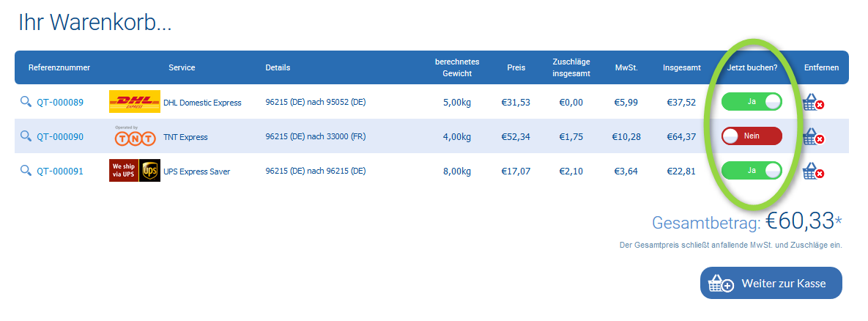Click the We ship via UPS logo
The height and width of the screenshot is (321, 868).
tap(135, 171)
